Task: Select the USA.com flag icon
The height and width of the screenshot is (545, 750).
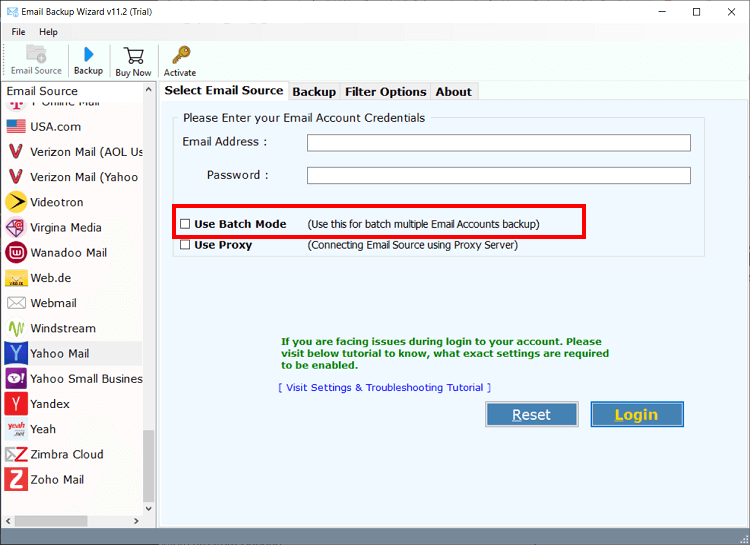Action: [16, 126]
